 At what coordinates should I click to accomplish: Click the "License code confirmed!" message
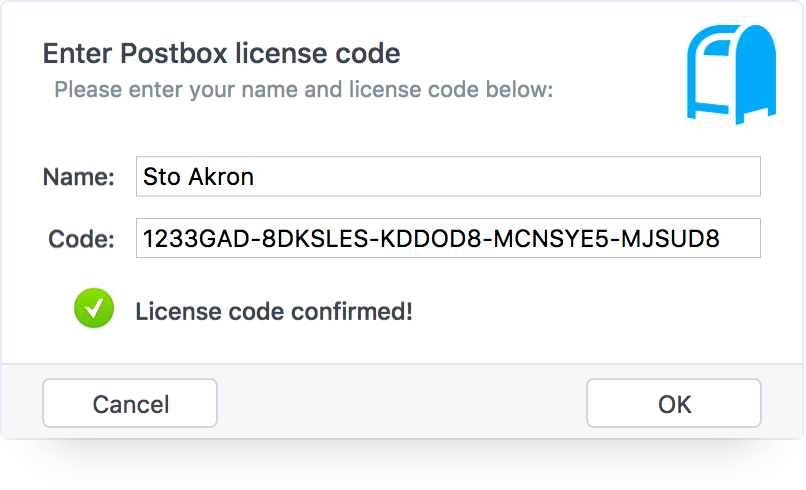pos(274,312)
